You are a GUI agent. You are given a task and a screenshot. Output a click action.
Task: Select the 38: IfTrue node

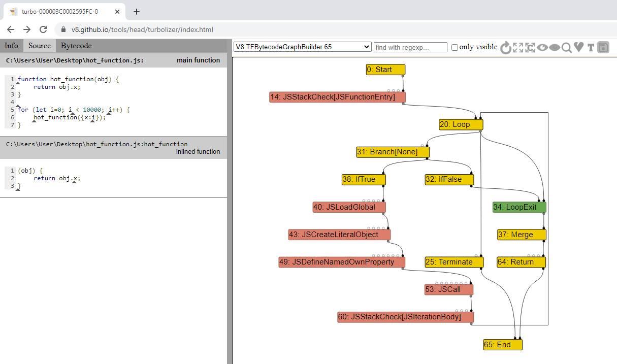pyautogui.click(x=364, y=179)
